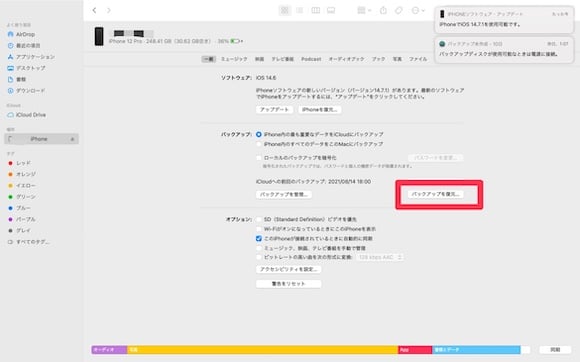The width and height of the screenshot is (580, 362).
Task: Click the iPhone device icon in header
Action: 99,36
